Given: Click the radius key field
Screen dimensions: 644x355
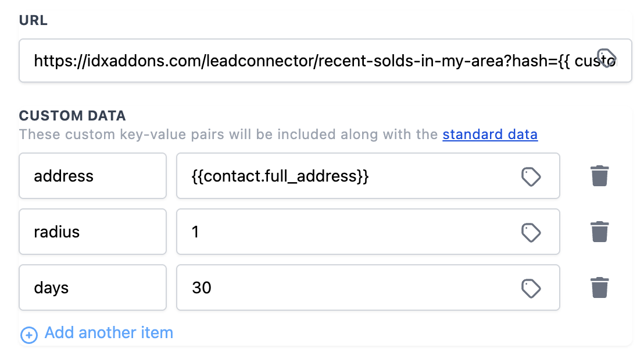Looking at the screenshot, I should click(x=93, y=232).
